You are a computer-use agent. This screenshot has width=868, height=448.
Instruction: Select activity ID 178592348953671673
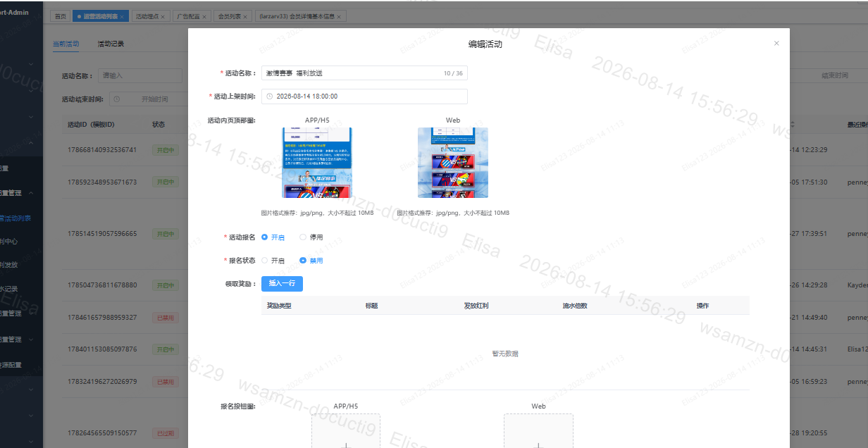tap(102, 182)
